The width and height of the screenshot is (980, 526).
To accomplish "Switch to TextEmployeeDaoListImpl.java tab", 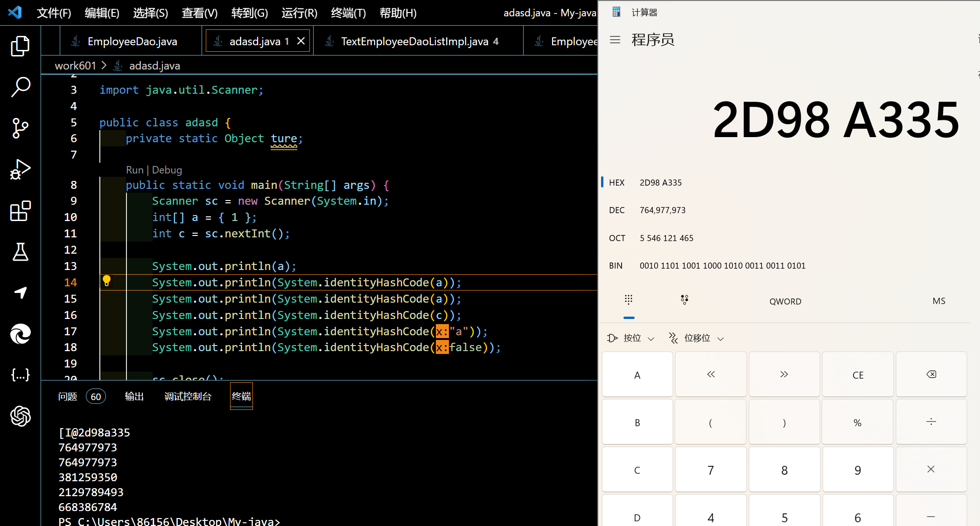I will pos(418,41).
